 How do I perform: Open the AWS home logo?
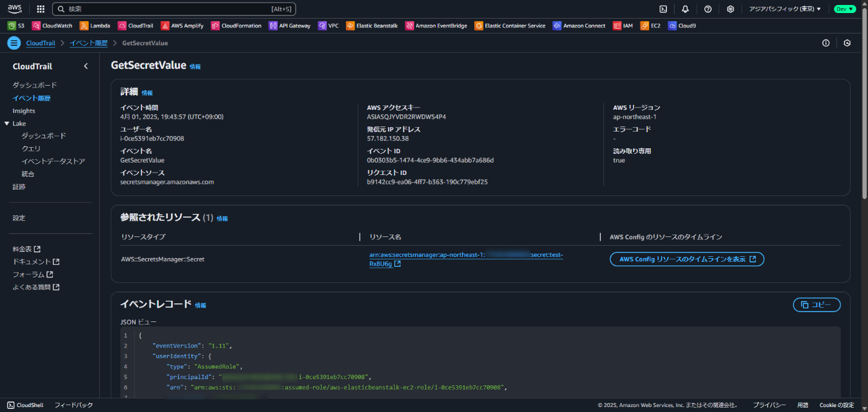[15, 9]
